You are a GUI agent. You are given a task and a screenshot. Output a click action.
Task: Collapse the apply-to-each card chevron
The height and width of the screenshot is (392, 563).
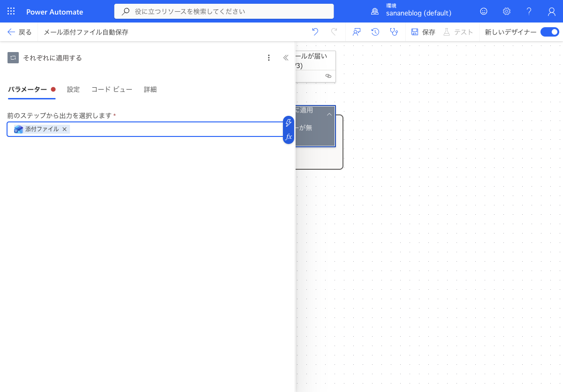tap(329, 114)
